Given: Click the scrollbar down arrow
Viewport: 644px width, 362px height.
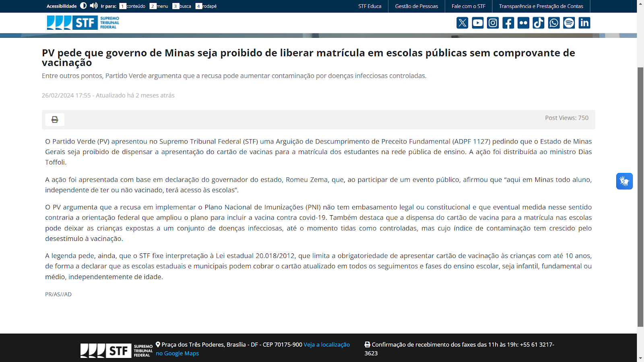Looking at the screenshot, I should tap(640, 358).
